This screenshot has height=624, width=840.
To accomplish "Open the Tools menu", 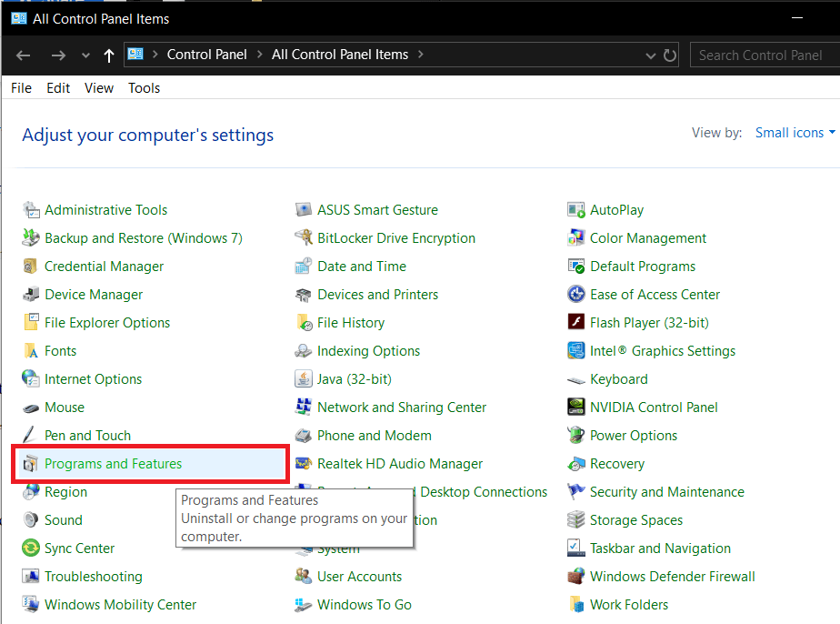I will (144, 87).
